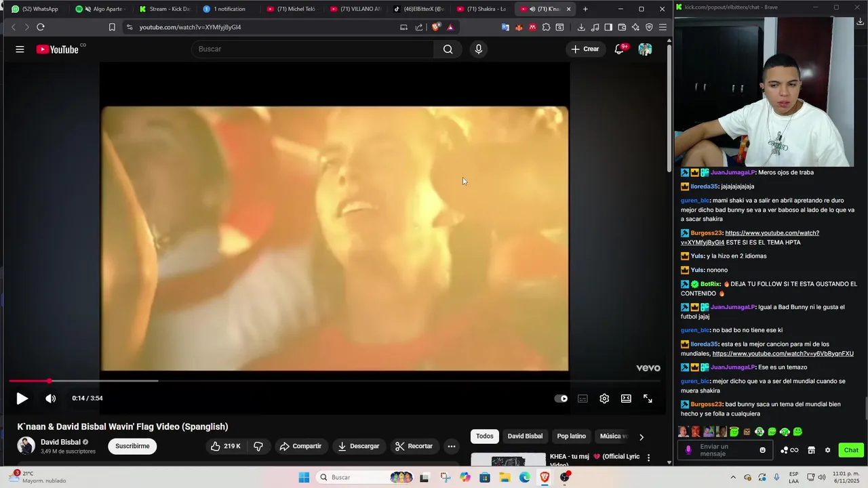Viewport: 868px width, 488px height.
Task: Open the Kick shop store icon
Action: (811, 450)
